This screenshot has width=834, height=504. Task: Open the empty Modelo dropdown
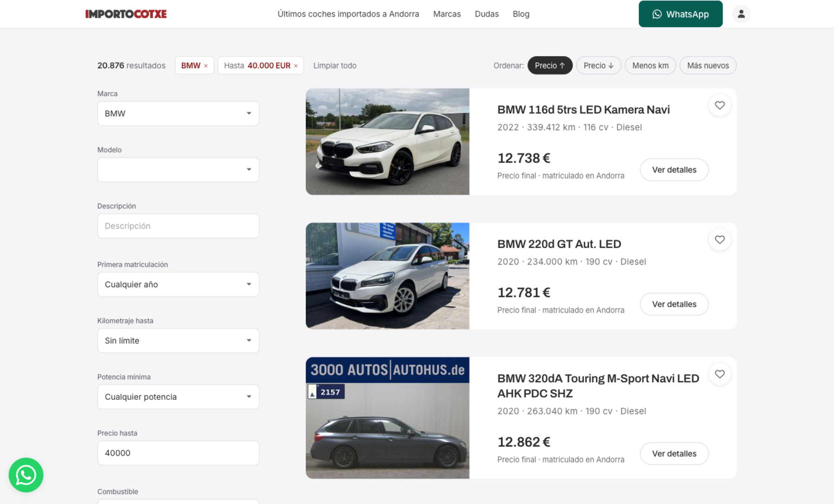coord(178,170)
